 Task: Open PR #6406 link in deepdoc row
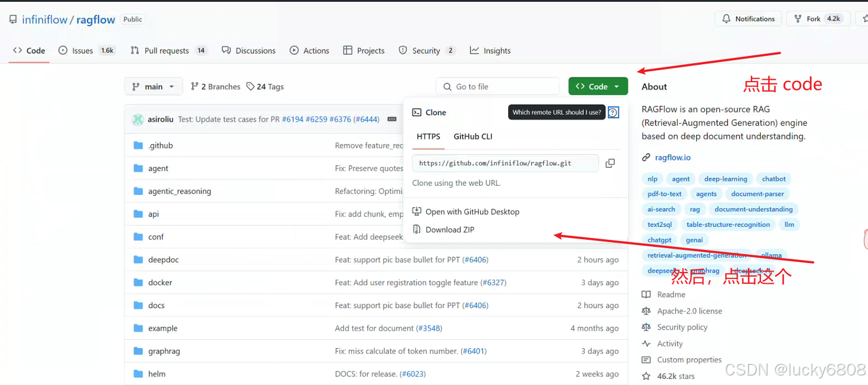coord(475,259)
